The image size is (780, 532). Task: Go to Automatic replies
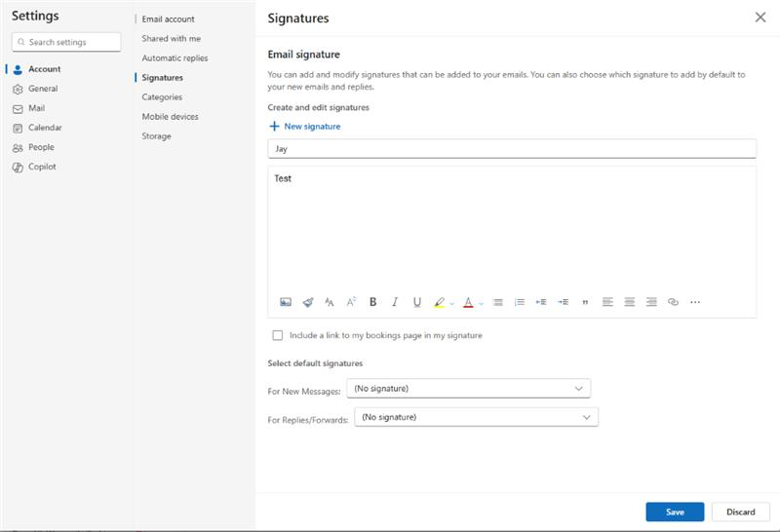pyautogui.click(x=175, y=57)
